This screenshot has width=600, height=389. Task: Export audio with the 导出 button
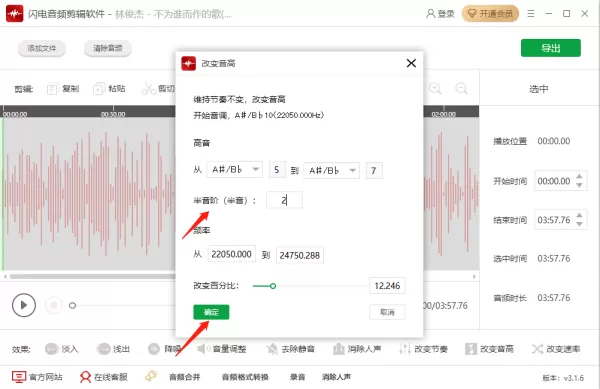click(x=551, y=48)
